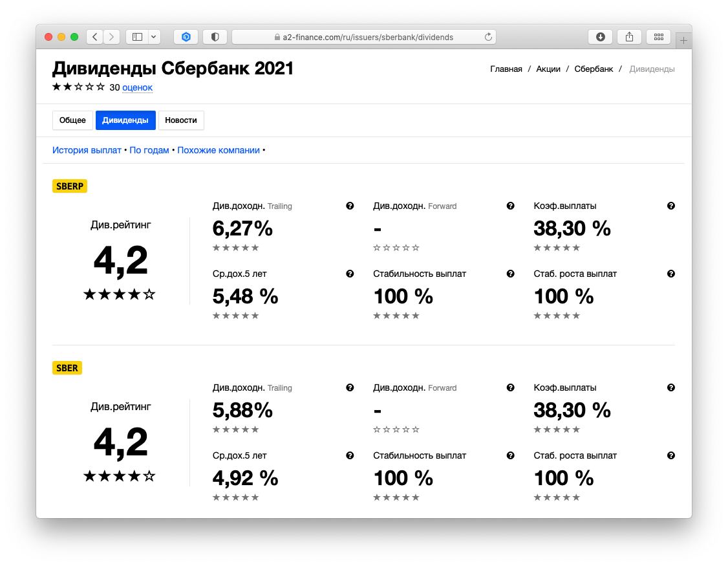Click the SBERP 6,27% trailing yield value
Image resolution: width=728 pixels, height=566 pixels.
(242, 228)
